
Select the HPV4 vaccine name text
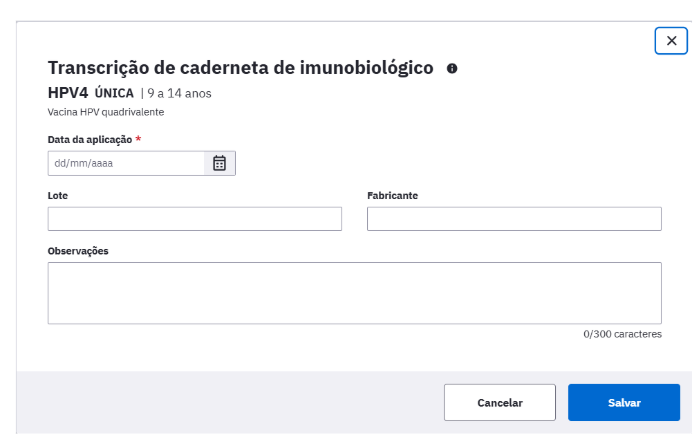point(68,93)
